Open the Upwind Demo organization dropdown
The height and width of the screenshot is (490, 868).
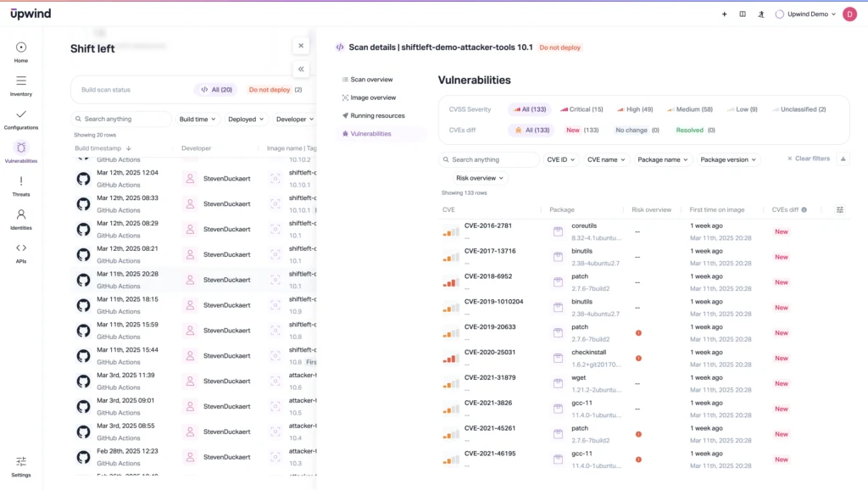pos(805,14)
